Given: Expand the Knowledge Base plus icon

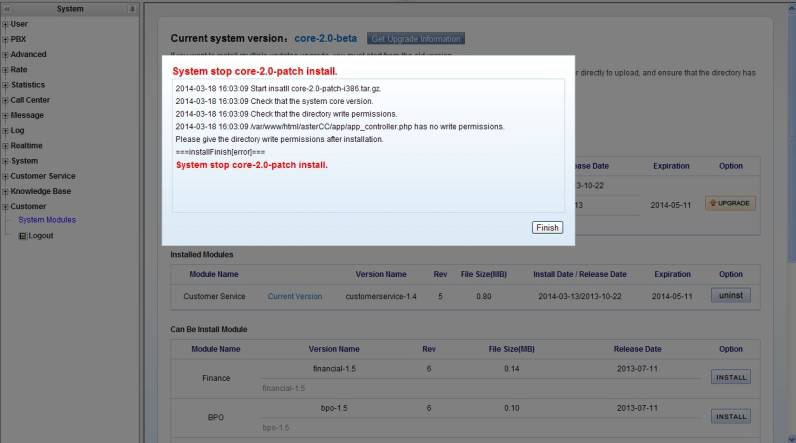Looking at the screenshot, I should (x=5, y=191).
